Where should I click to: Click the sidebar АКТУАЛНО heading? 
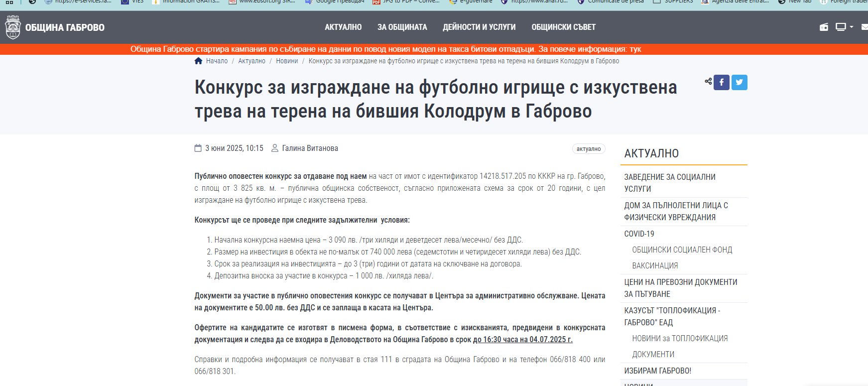coord(651,153)
